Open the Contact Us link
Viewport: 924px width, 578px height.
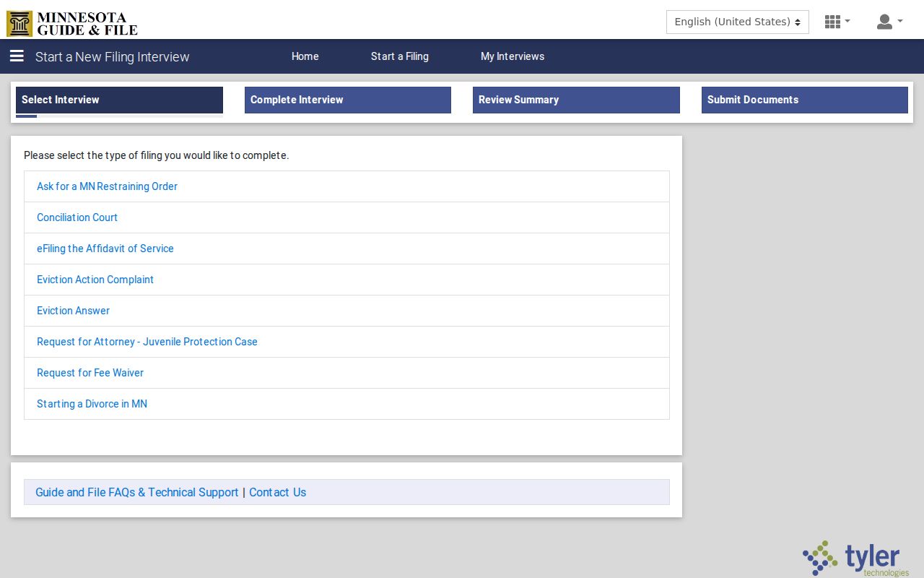(277, 492)
